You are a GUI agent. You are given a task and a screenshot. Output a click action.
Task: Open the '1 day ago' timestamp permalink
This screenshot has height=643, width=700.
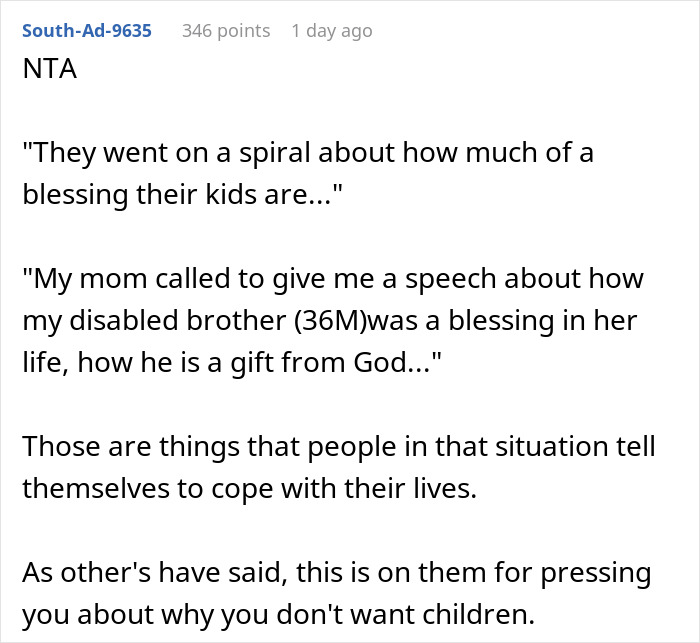331,31
